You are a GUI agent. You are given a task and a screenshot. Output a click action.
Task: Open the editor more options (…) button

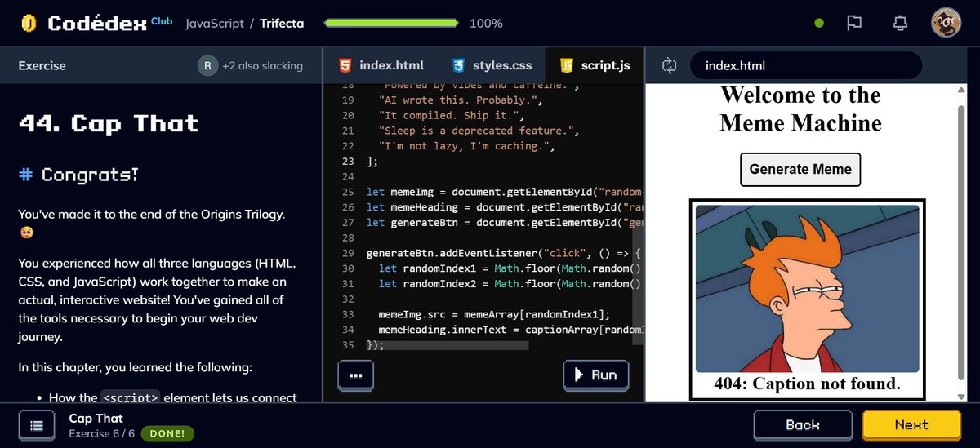point(356,375)
